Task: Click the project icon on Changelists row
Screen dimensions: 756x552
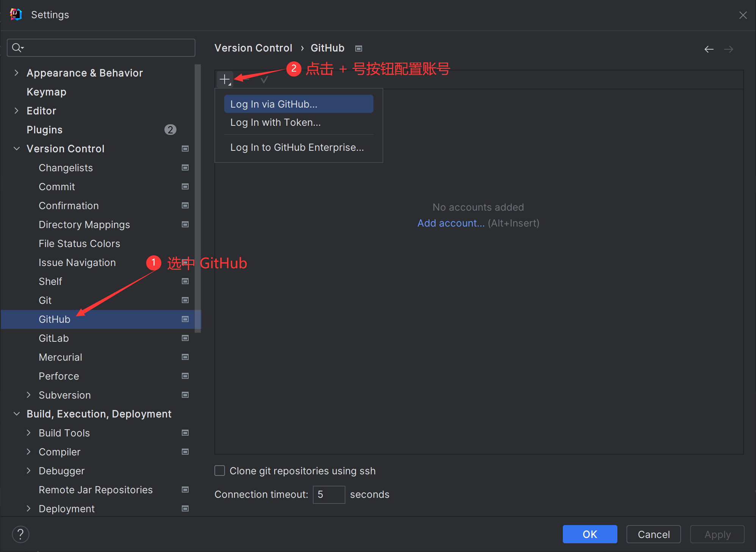Action: (185, 167)
